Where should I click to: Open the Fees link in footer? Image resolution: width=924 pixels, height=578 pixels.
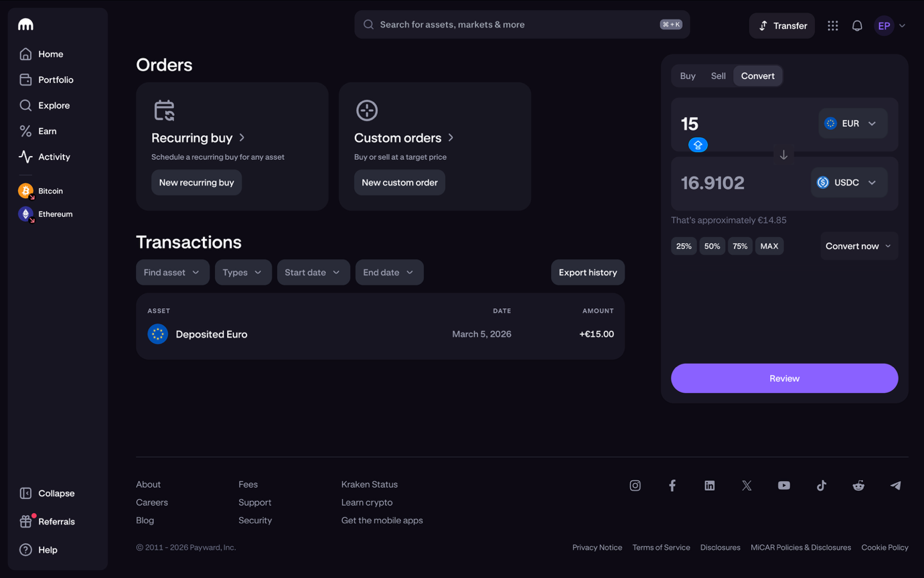[248, 484]
